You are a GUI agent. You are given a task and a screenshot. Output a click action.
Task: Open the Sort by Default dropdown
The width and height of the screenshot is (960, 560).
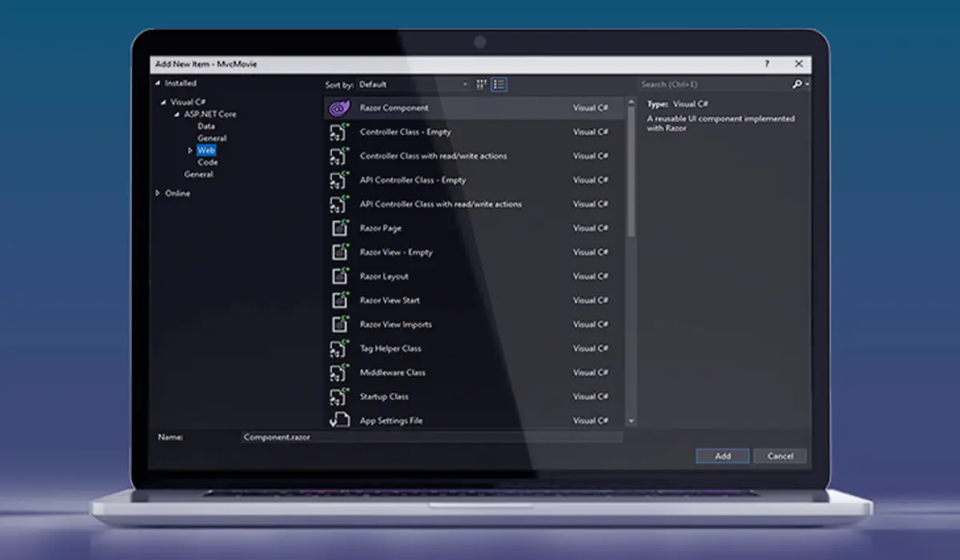click(413, 84)
